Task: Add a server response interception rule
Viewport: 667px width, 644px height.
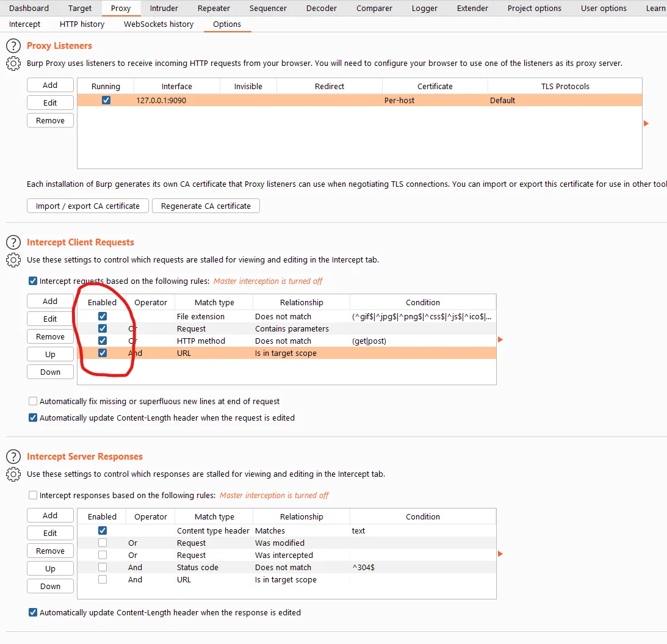Action: 50,515
